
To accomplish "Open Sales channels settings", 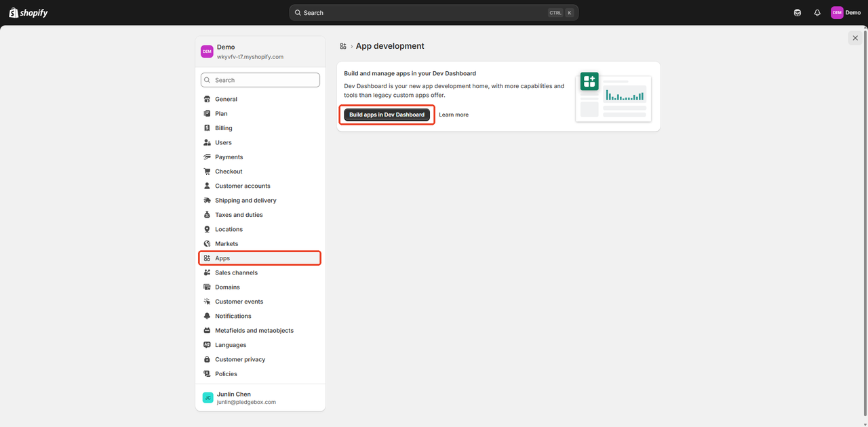I will pos(236,272).
